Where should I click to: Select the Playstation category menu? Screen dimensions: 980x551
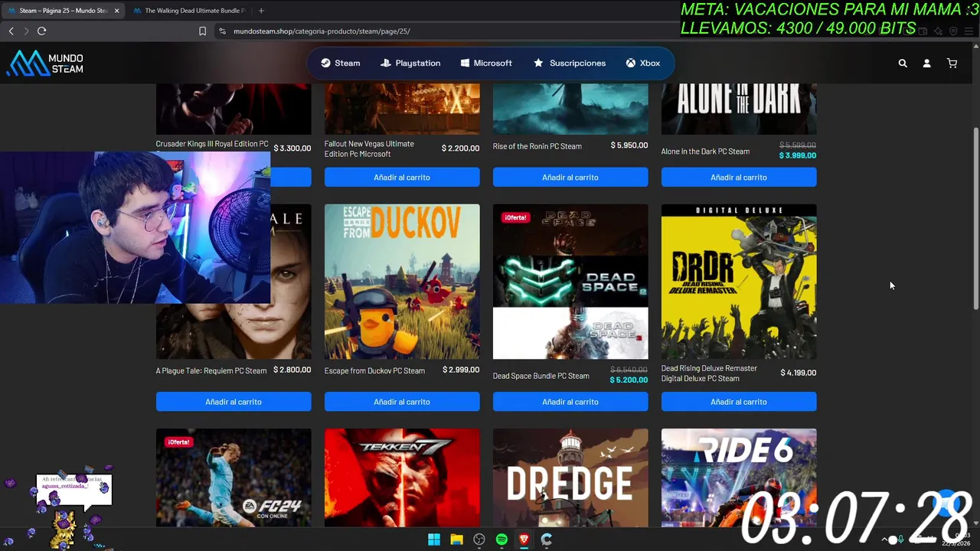pos(410,64)
